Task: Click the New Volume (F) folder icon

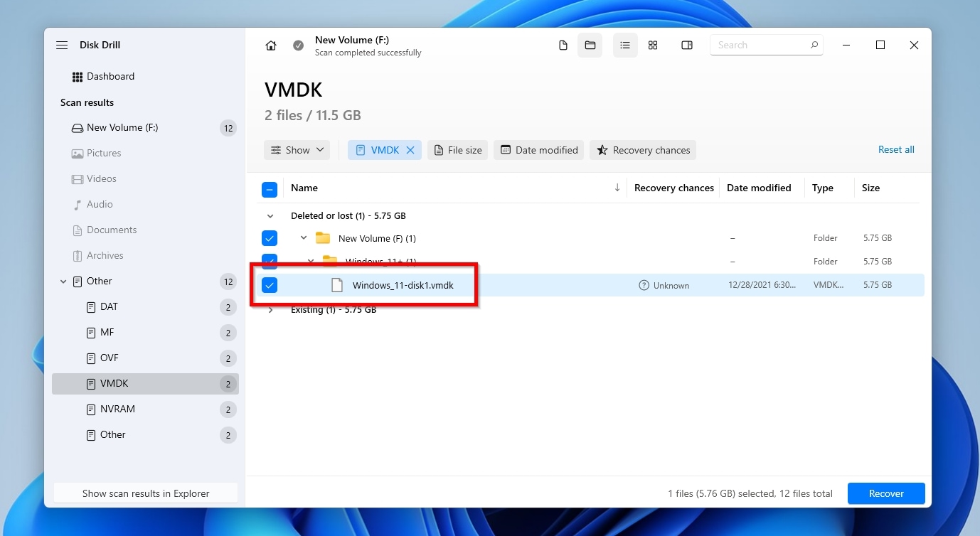Action: pyautogui.click(x=323, y=238)
